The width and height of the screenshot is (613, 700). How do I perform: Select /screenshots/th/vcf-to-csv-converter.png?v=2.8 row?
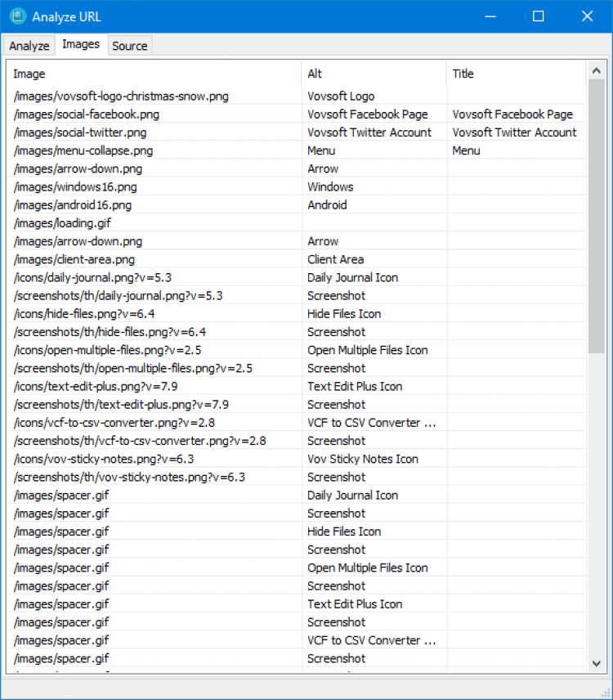click(297, 441)
